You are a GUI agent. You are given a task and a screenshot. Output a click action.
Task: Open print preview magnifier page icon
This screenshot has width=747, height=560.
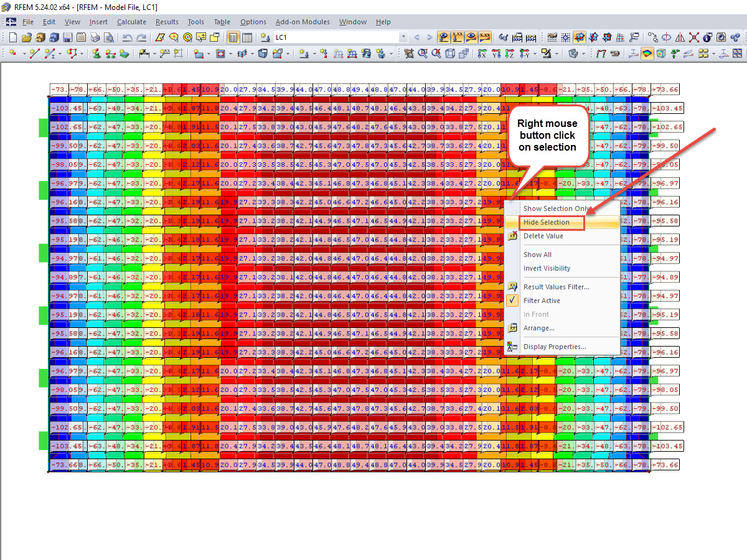(109, 37)
